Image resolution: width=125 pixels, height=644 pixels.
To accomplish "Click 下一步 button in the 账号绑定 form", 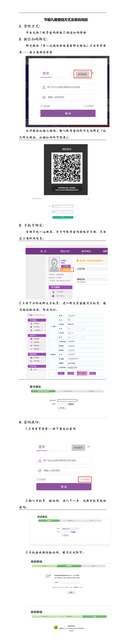I will (x=62, y=408).
